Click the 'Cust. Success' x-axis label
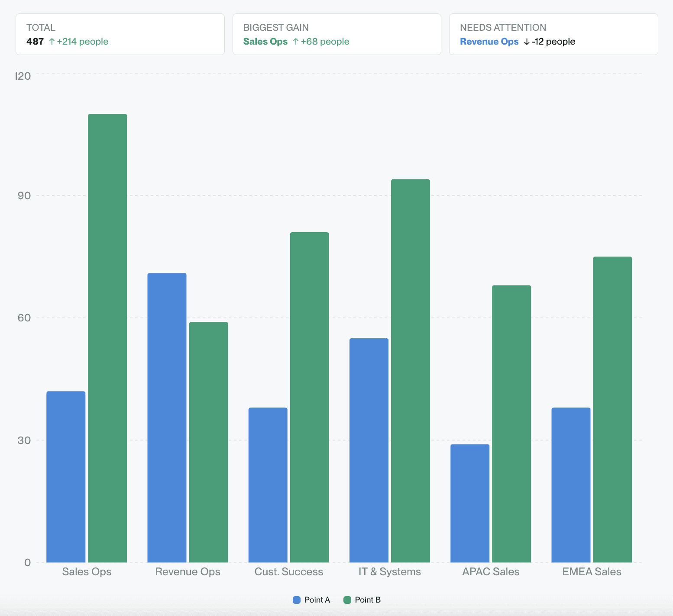The image size is (673, 616). click(x=289, y=572)
